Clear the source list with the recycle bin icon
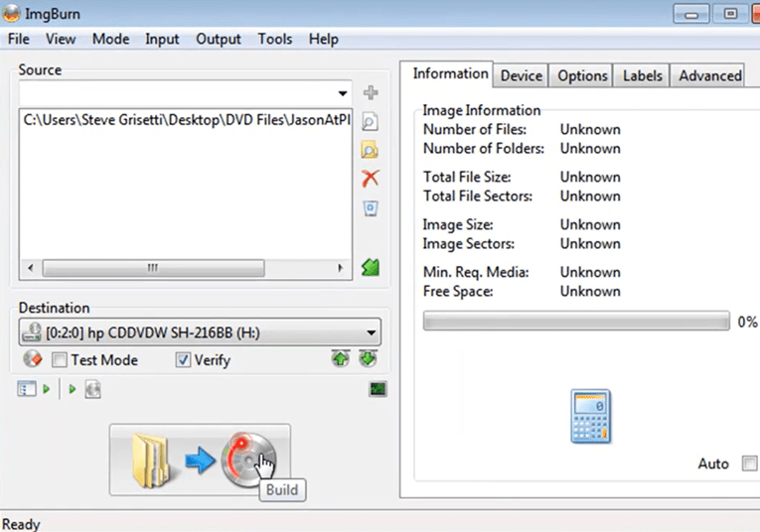760x532 pixels. [370, 208]
